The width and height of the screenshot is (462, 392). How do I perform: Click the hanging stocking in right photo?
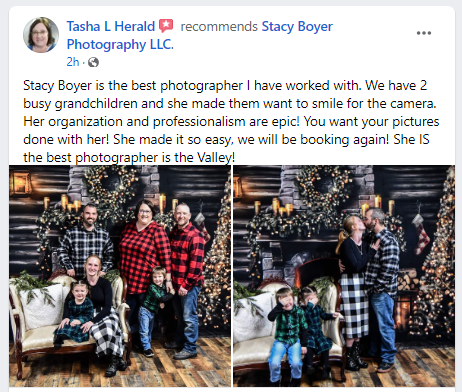point(420,233)
